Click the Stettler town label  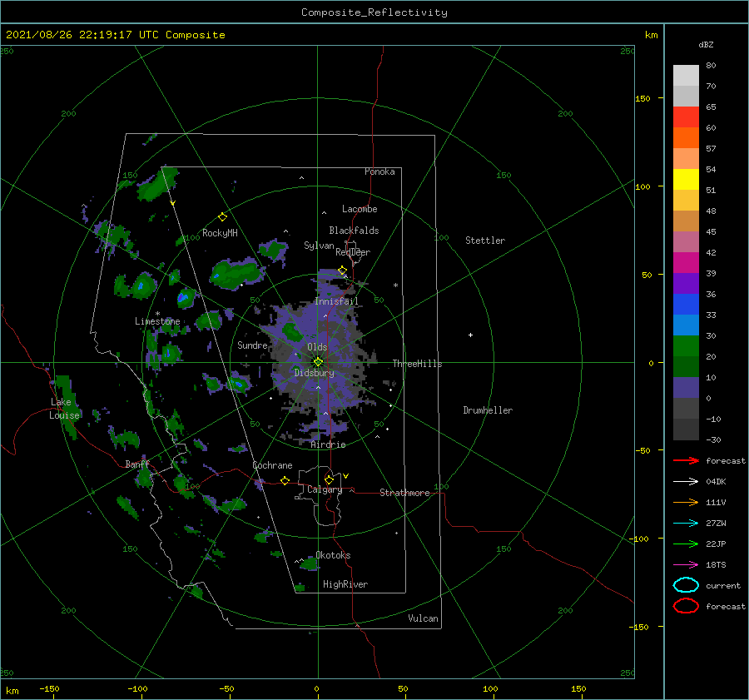485,241
